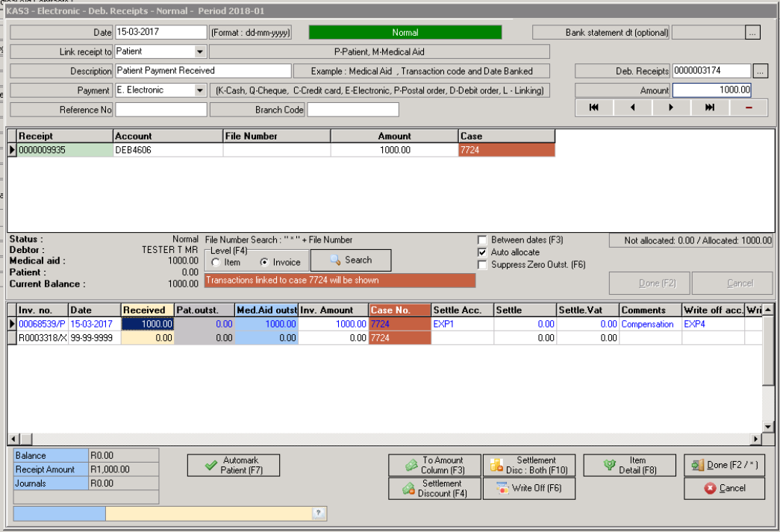Go to first receipt record

(593, 108)
